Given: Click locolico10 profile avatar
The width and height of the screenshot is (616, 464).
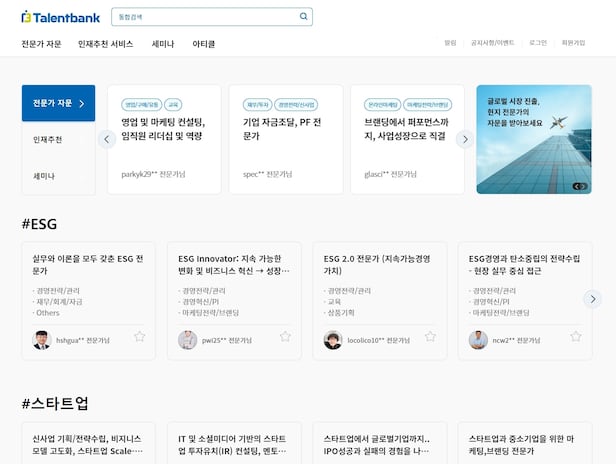Looking at the screenshot, I should pyautogui.click(x=333, y=340).
